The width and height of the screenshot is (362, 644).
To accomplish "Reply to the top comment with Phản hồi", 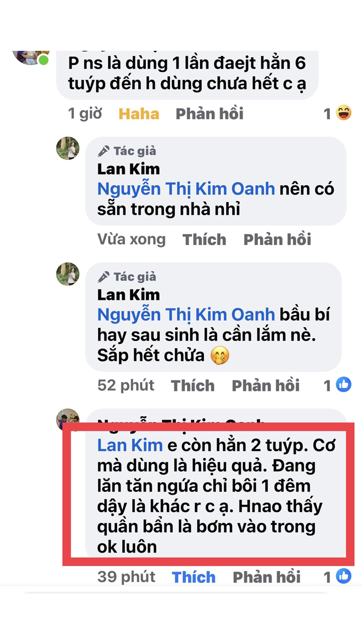I will click(210, 114).
